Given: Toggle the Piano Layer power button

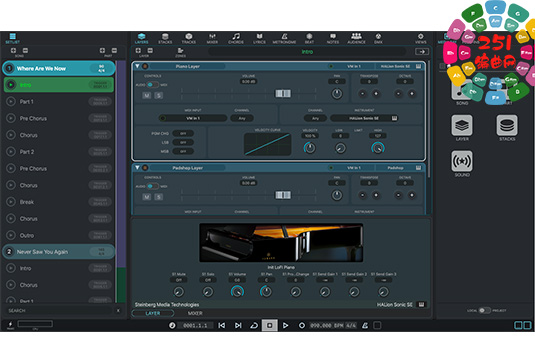Looking at the screenshot, I should (x=145, y=66).
